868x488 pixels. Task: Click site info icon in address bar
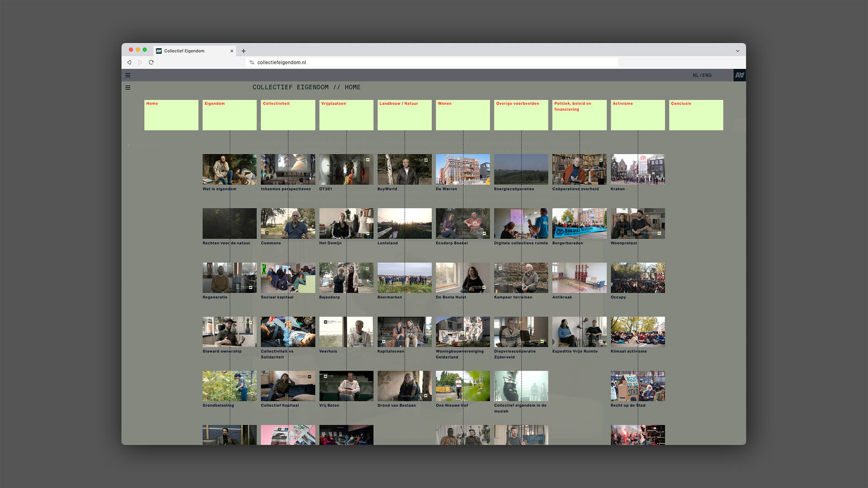[252, 62]
